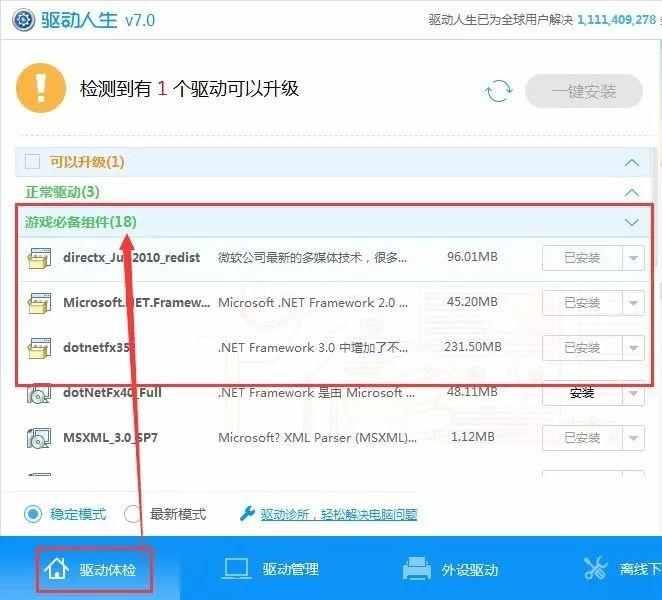Click the directx_Jun2010_redist package icon

[x=39, y=258]
